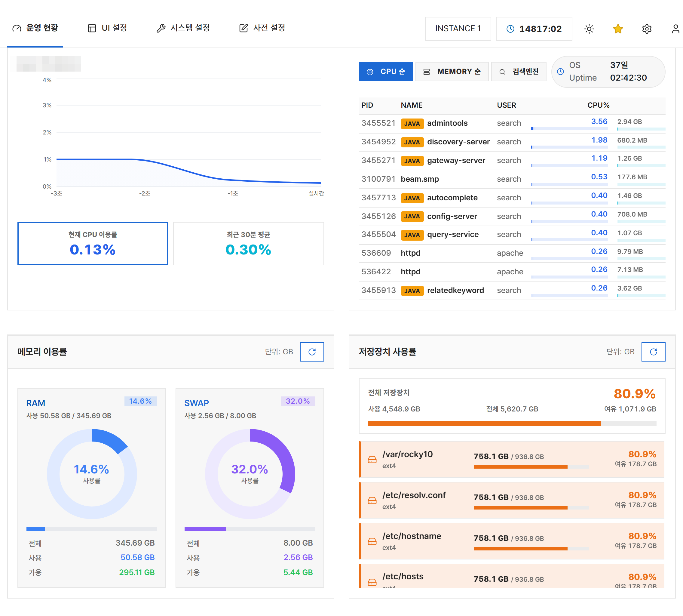The height and width of the screenshot is (616, 683).
Task: Refresh the memory usage panel
Action: (312, 352)
